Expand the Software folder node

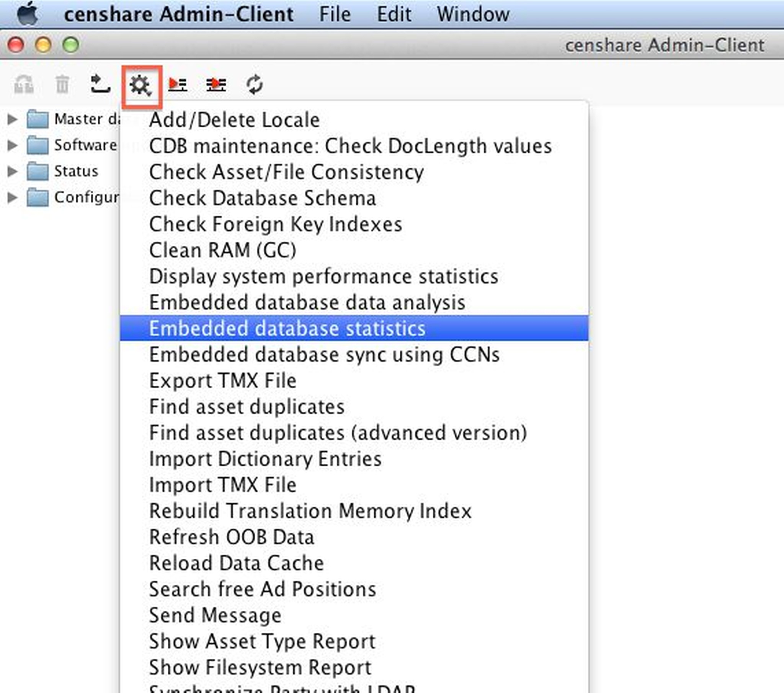coord(12,145)
